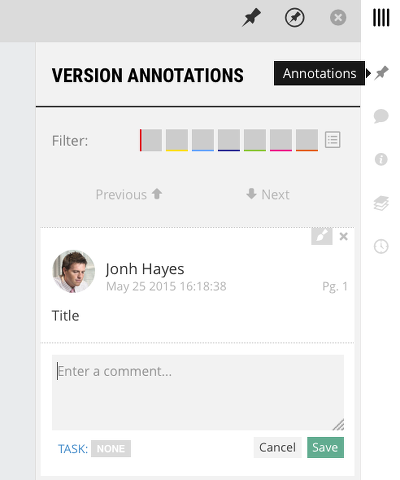Toggle the pink filter color box
The width and height of the screenshot is (400, 480).
[281, 140]
